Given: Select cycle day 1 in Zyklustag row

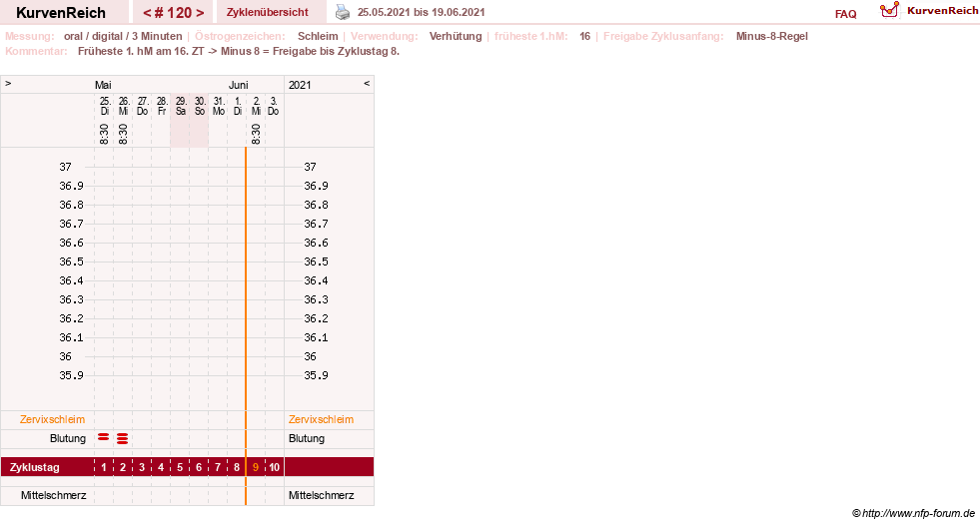Looking at the screenshot, I should click(x=104, y=467).
